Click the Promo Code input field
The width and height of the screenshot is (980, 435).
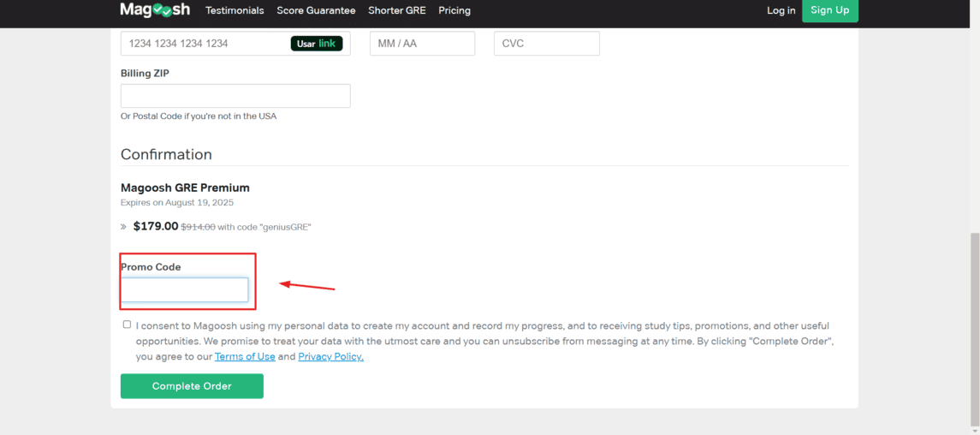(x=184, y=290)
